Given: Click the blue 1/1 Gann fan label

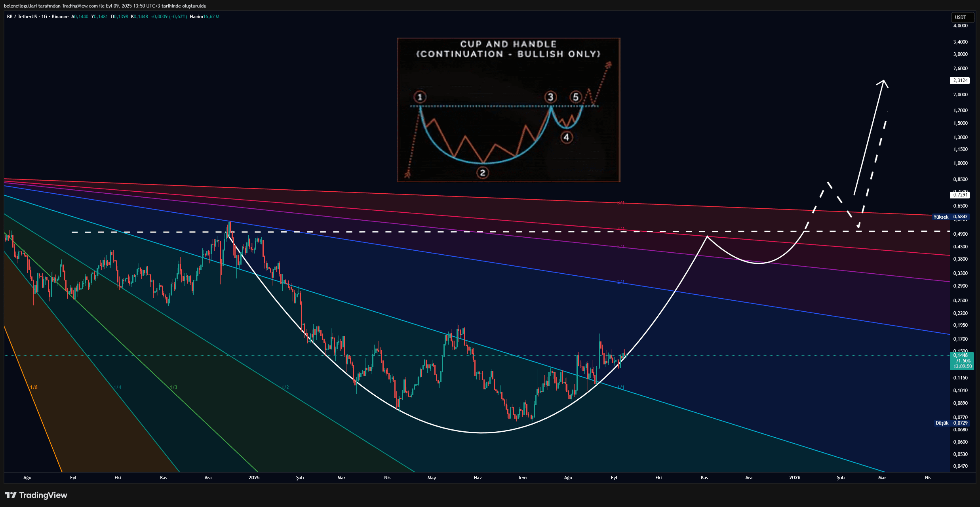Looking at the screenshot, I should click(x=621, y=387).
